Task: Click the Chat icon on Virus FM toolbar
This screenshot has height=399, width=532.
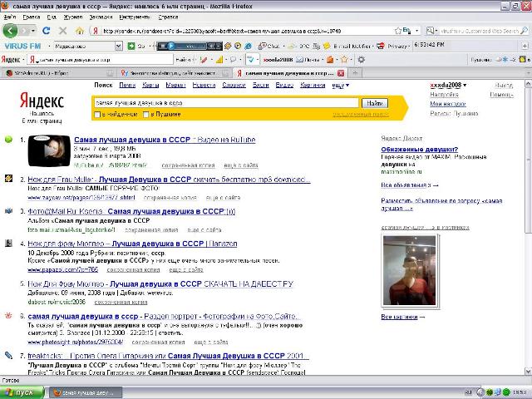Action: click(x=262, y=46)
